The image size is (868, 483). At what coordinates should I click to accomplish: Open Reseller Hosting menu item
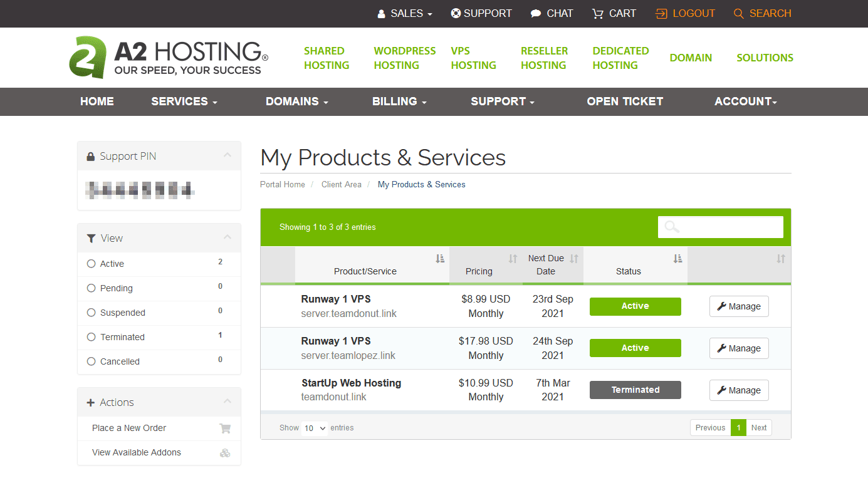(544, 58)
